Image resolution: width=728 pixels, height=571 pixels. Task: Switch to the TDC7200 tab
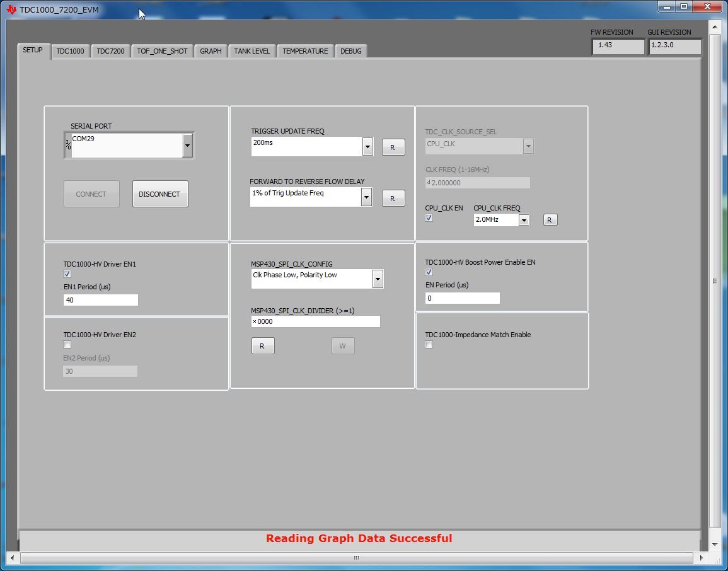(x=110, y=51)
